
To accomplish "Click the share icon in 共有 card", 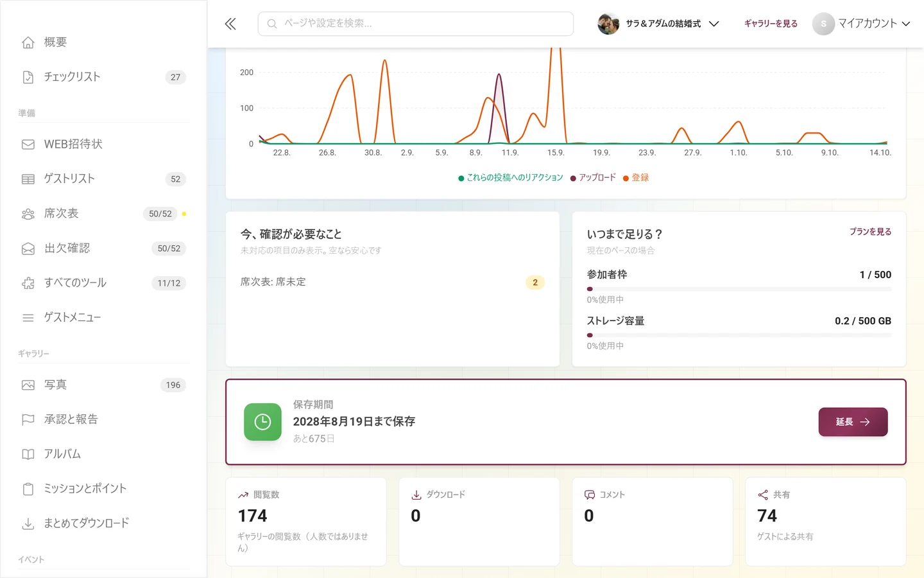I will pyautogui.click(x=763, y=495).
